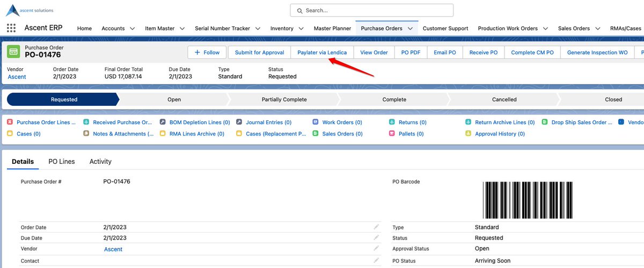644x268 pixels.
Task: Click into the Search field
Action: [x=371, y=10]
